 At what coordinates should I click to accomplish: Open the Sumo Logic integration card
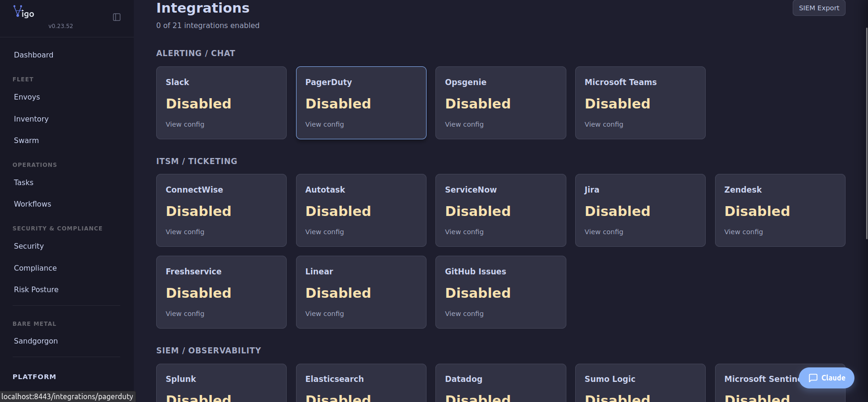640,383
